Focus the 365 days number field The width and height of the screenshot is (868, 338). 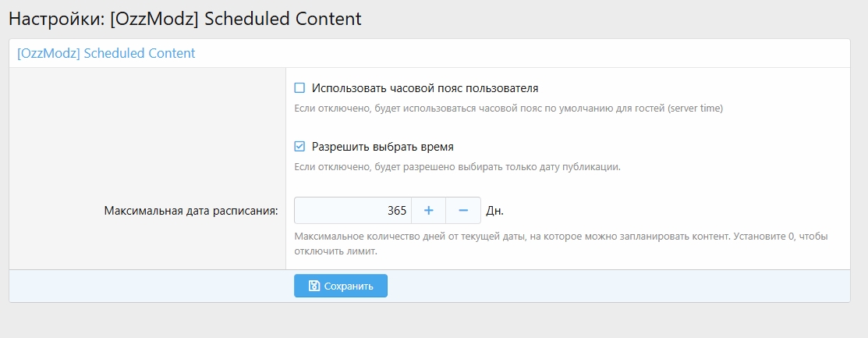click(x=353, y=211)
